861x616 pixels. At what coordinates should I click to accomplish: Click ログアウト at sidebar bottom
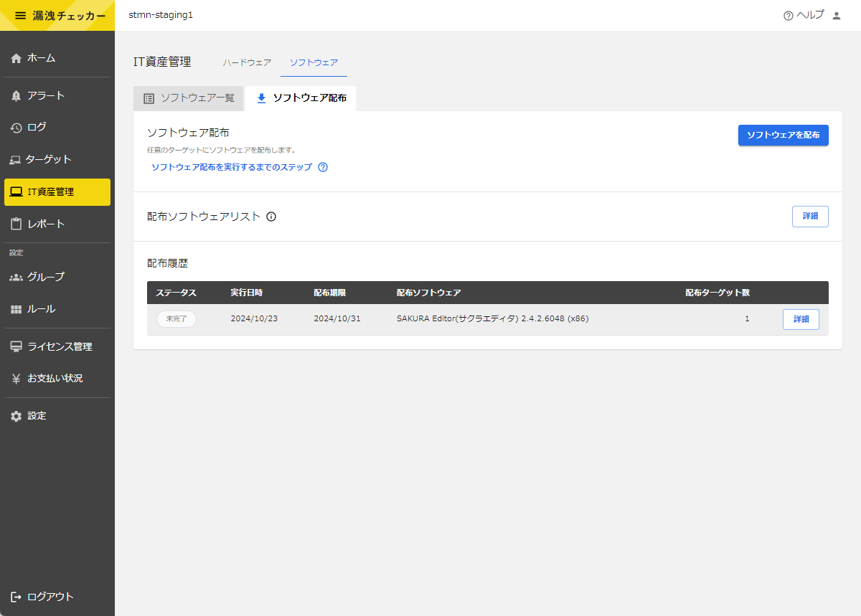57,597
